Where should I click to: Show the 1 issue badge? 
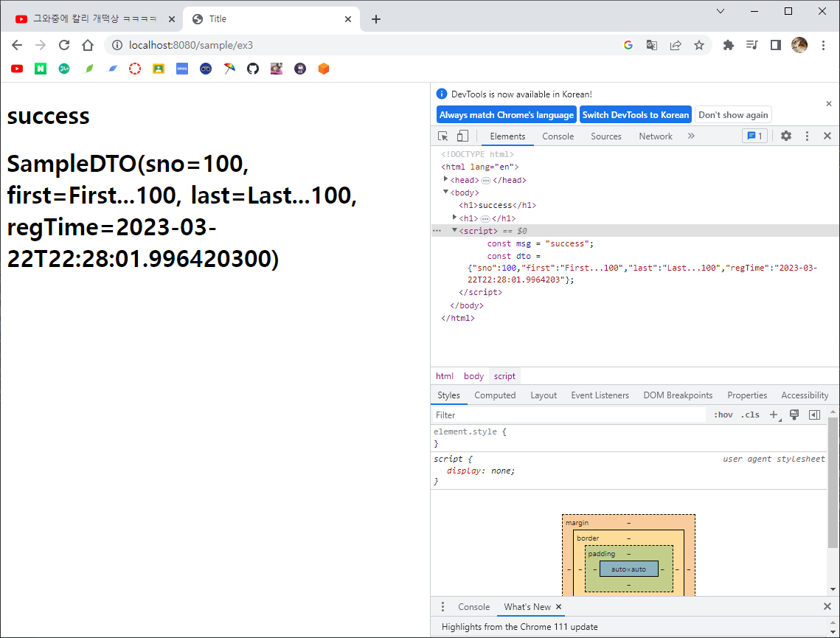point(754,136)
